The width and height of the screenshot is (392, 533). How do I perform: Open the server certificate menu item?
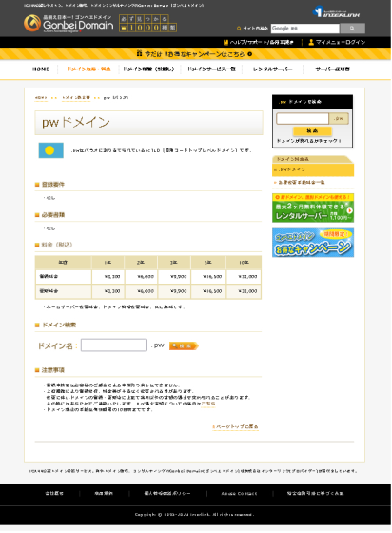point(332,69)
